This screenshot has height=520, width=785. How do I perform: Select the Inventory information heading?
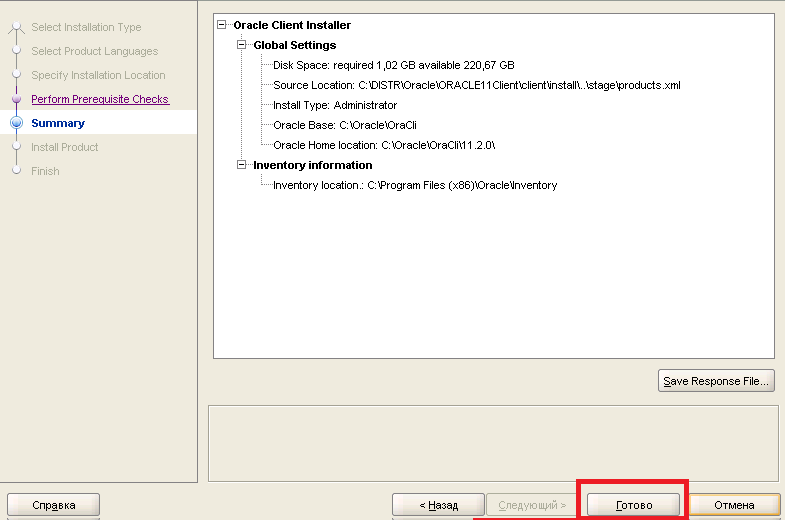coord(312,165)
